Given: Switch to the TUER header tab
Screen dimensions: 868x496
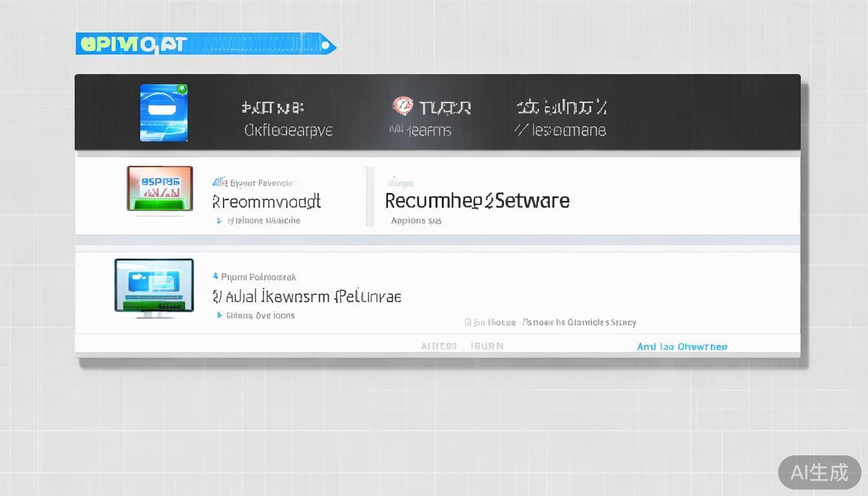Looking at the screenshot, I should 444,107.
